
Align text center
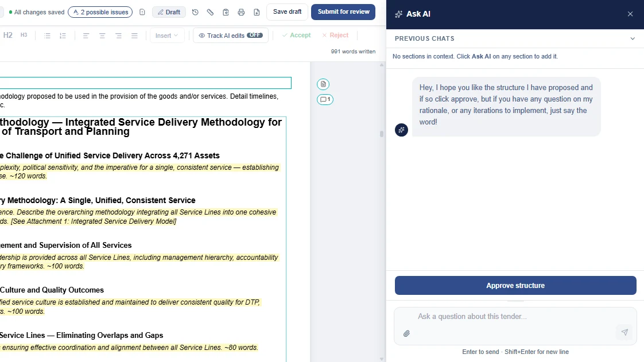pos(102,36)
